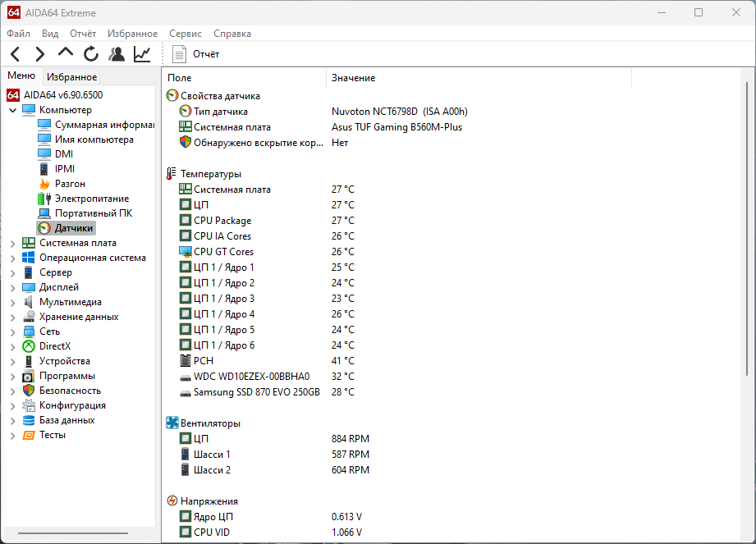Image resolution: width=756 pixels, height=544 pixels.
Task: Open the graph chart toolbar icon
Action: coord(142,54)
